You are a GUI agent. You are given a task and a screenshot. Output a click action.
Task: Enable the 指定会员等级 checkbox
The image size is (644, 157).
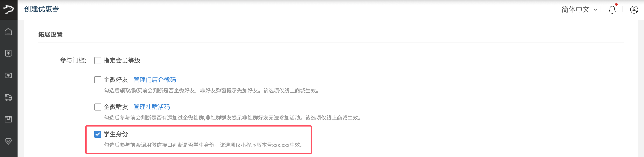[x=98, y=61]
